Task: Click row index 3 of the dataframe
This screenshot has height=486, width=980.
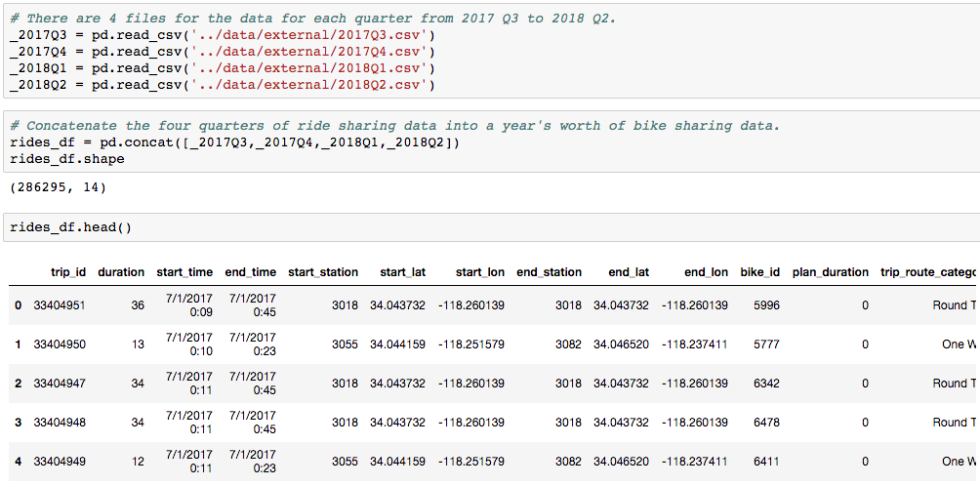Action: point(19,423)
